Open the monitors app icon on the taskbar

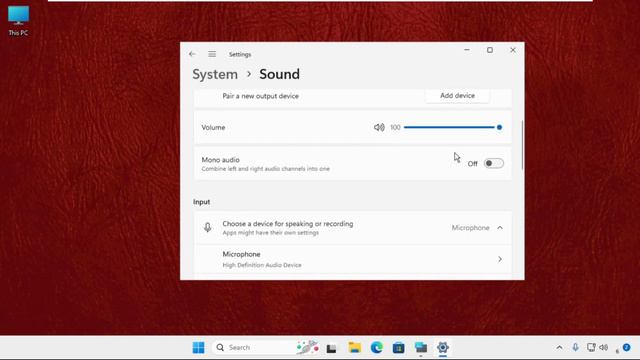click(x=420, y=347)
